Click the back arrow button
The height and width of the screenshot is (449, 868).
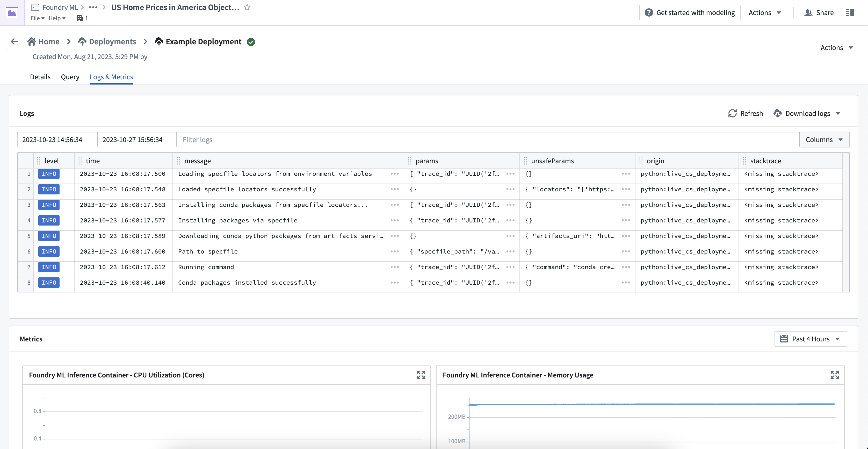click(x=15, y=41)
